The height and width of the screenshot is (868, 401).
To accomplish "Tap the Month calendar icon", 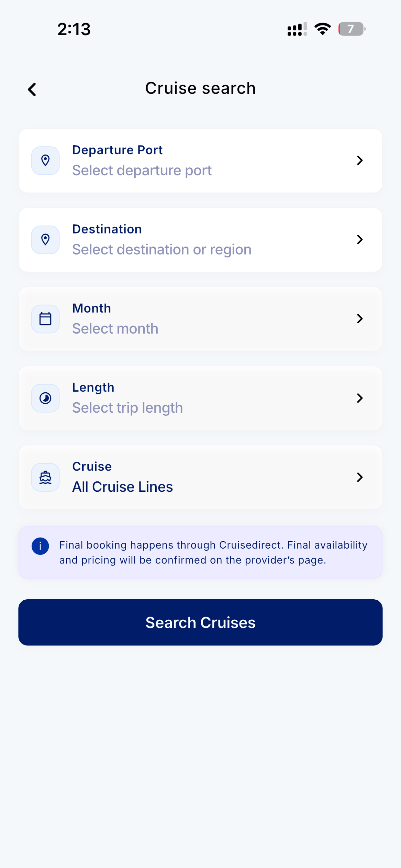I will (x=46, y=319).
